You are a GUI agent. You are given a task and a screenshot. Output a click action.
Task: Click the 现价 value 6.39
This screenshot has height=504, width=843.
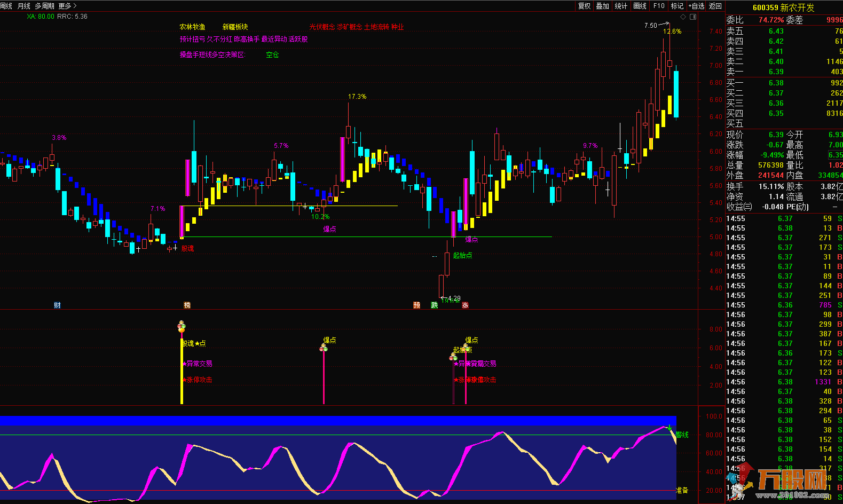(x=776, y=135)
